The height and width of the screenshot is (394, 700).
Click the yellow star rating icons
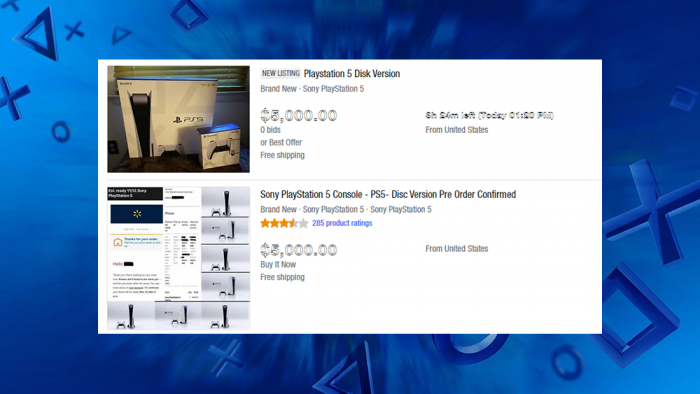pos(284,223)
